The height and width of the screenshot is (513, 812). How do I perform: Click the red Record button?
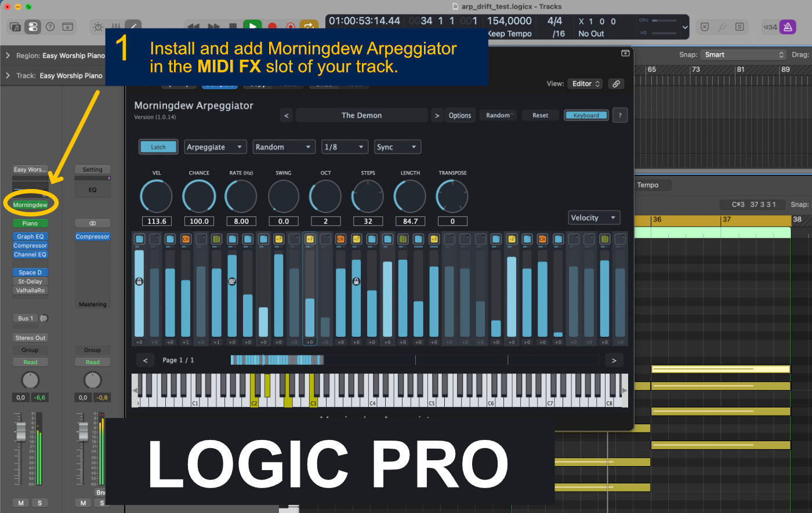tap(271, 27)
